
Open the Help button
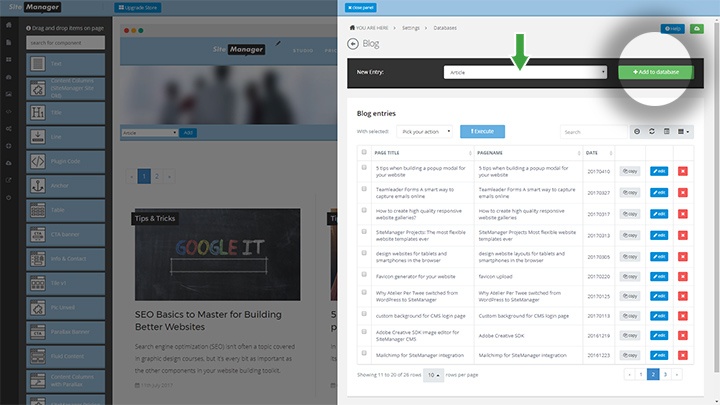pos(673,28)
